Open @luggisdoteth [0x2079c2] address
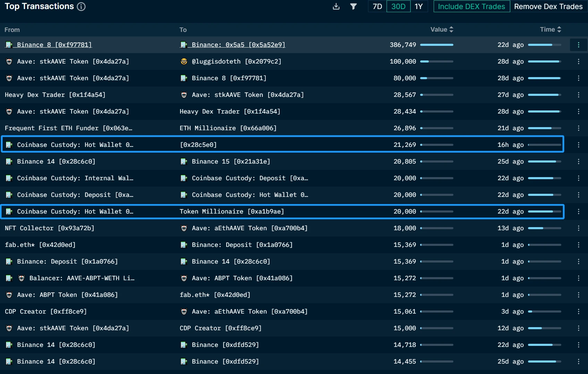Screen dimensions: 588x374 click(236, 61)
